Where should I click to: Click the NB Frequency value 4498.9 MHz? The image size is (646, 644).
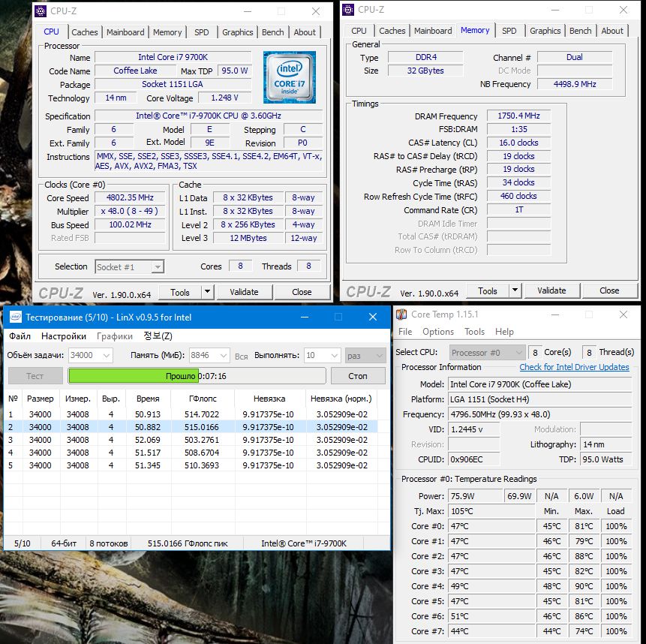(x=574, y=84)
